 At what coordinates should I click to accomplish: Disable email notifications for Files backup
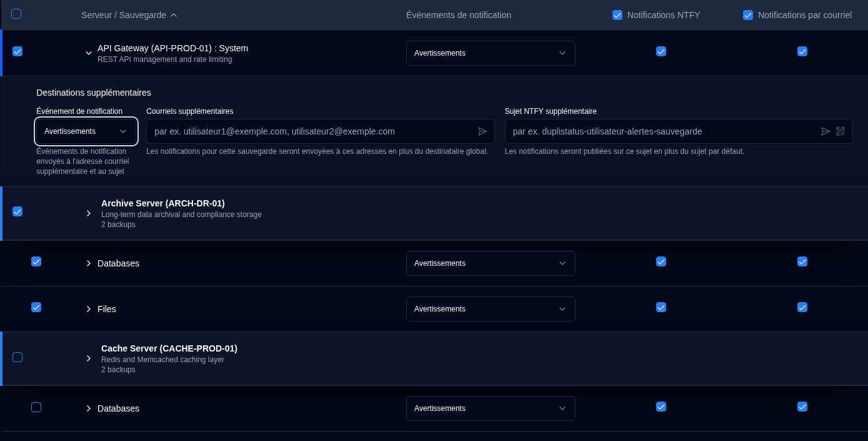[x=802, y=307]
